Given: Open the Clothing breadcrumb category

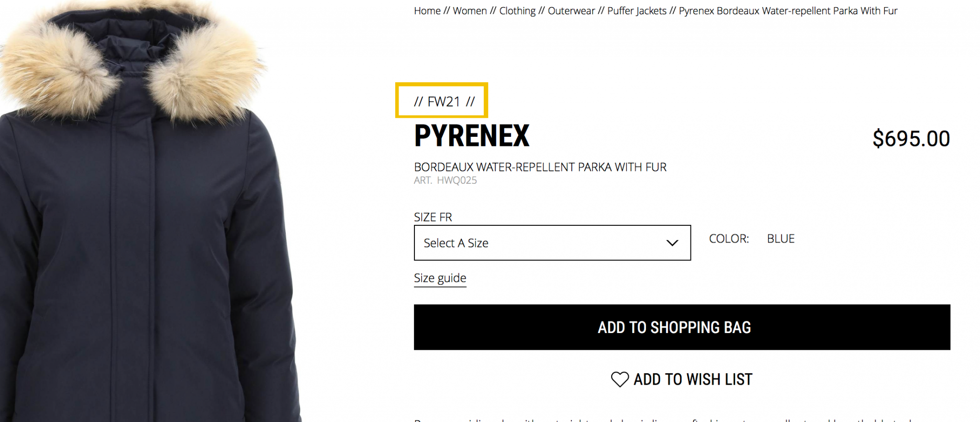Looking at the screenshot, I should tap(517, 11).
